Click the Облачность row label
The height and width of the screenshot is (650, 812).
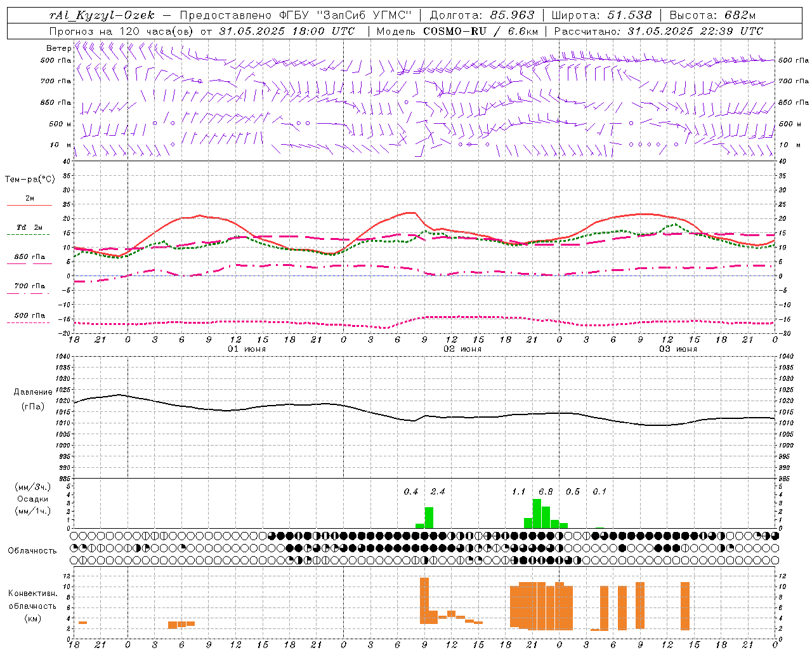point(32,551)
